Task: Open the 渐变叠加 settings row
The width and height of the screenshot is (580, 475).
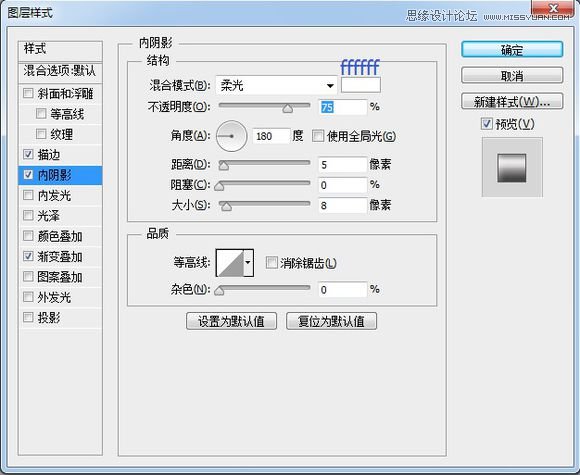Action: pyautogui.click(x=60, y=256)
